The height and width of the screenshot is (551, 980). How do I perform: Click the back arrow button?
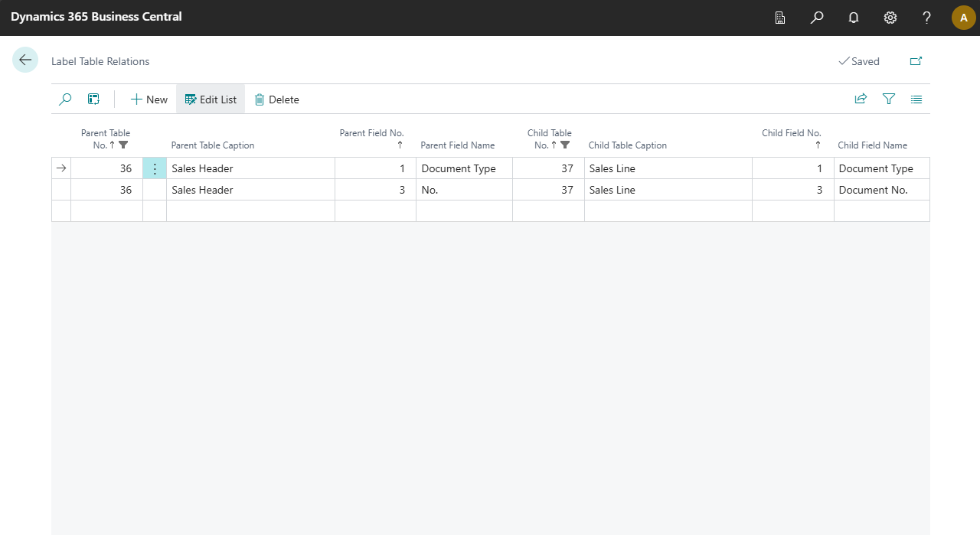(x=25, y=60)
